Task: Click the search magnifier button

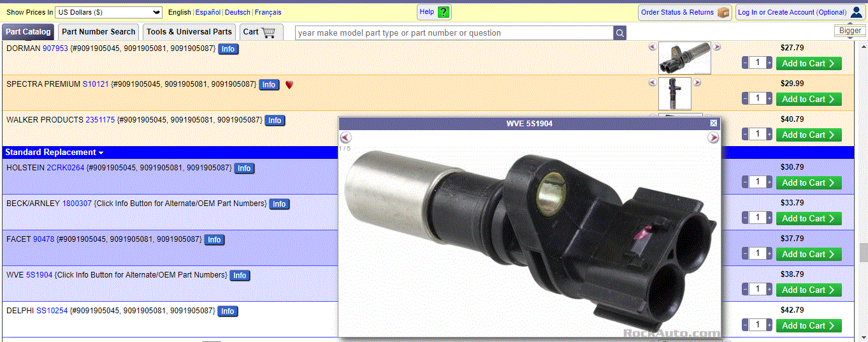Action: pyautogui.click(x=619, y=33)
